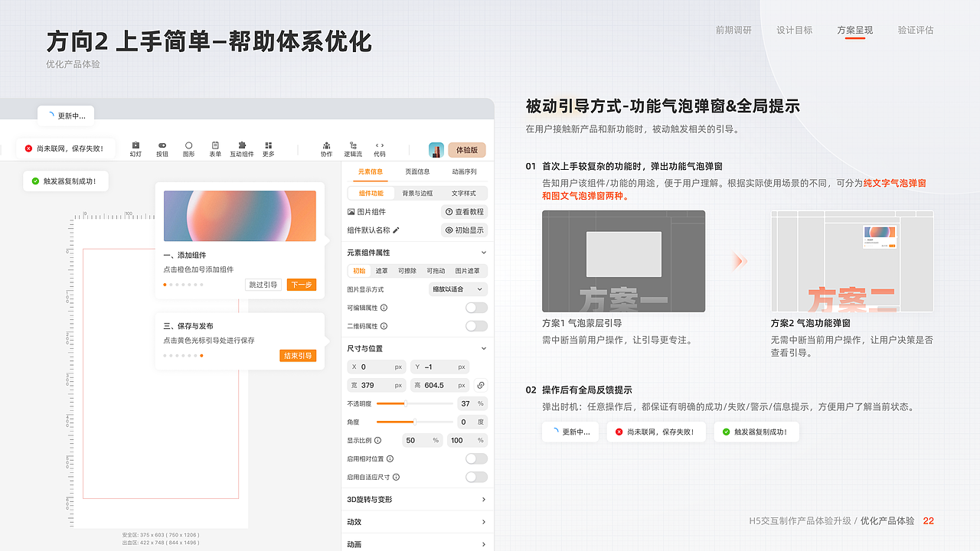Image resolution: width=980 pixels, height=551 pixels.
Task: Click the 协作 (collaboration) icon
Action: point(326,148)
